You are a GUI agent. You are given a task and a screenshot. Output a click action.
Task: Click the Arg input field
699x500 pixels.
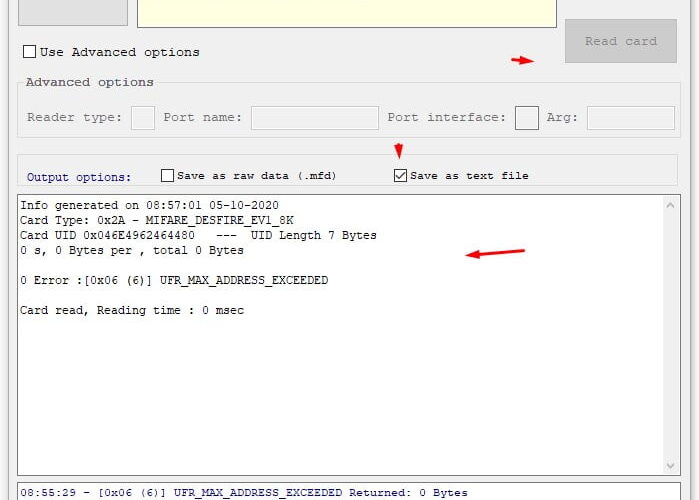click(630, 118)
